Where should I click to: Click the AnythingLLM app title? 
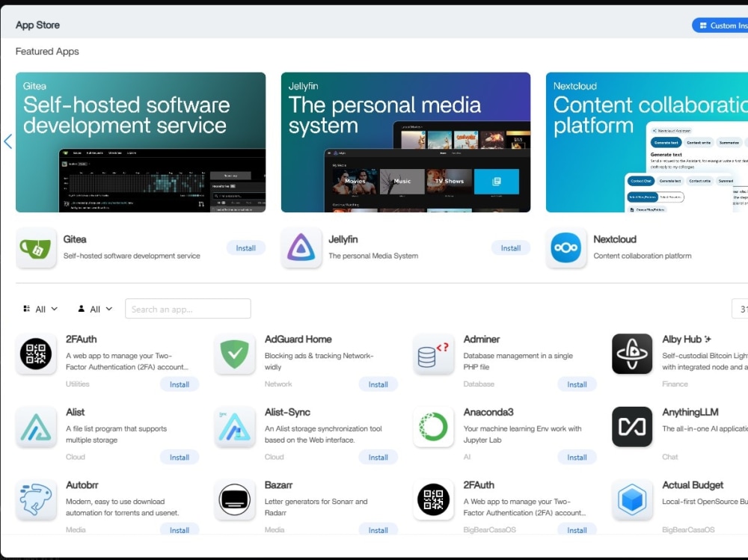pyautogui.click(x=690, y=412)
